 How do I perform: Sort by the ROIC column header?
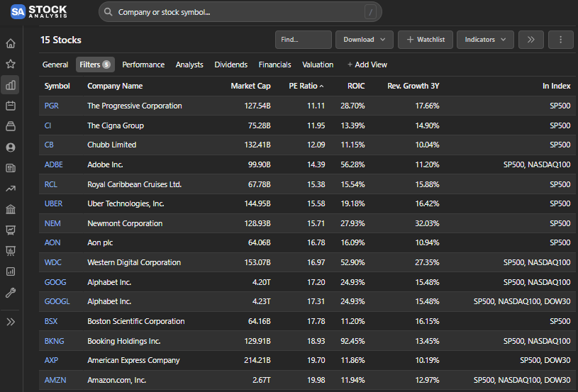coord(356,86)
